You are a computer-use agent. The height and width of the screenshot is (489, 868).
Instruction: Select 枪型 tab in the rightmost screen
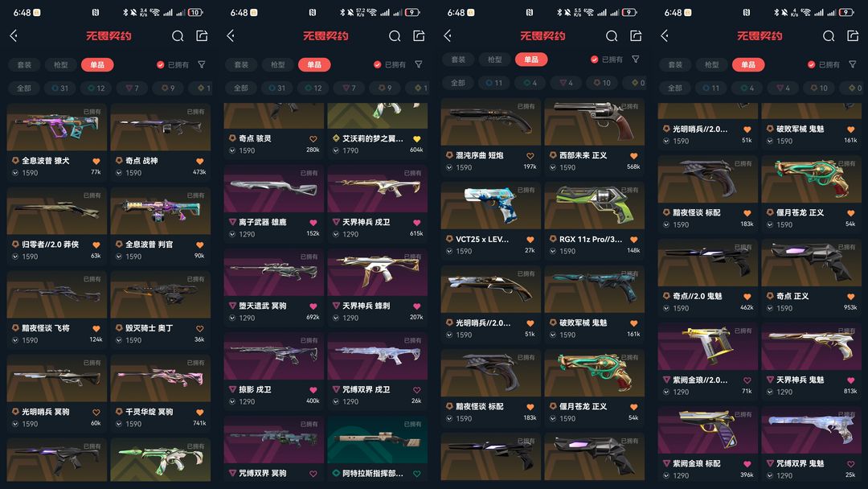pos(712,65)
